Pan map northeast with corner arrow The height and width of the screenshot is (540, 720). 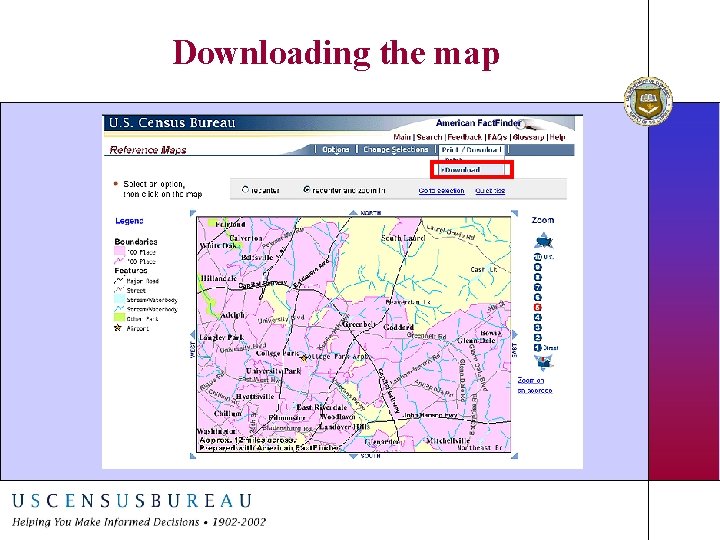click(x=515, y=213)
